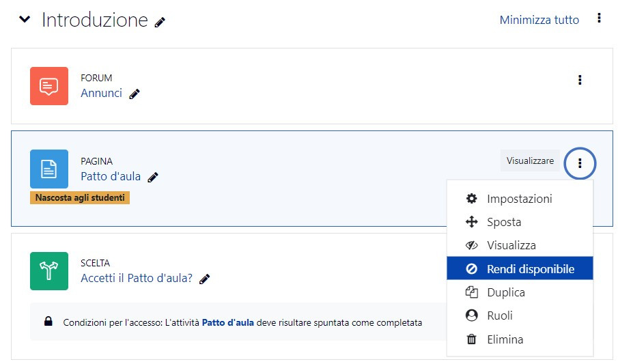The height and width of the screenshot is (364, 618).
Task: Click the green Scelta choice icon
Action: [49, 271]
